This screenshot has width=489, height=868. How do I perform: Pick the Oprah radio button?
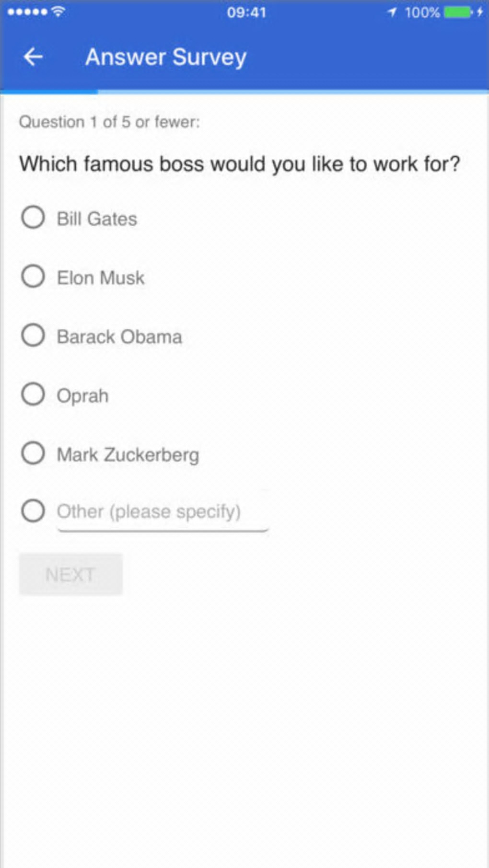33,394
